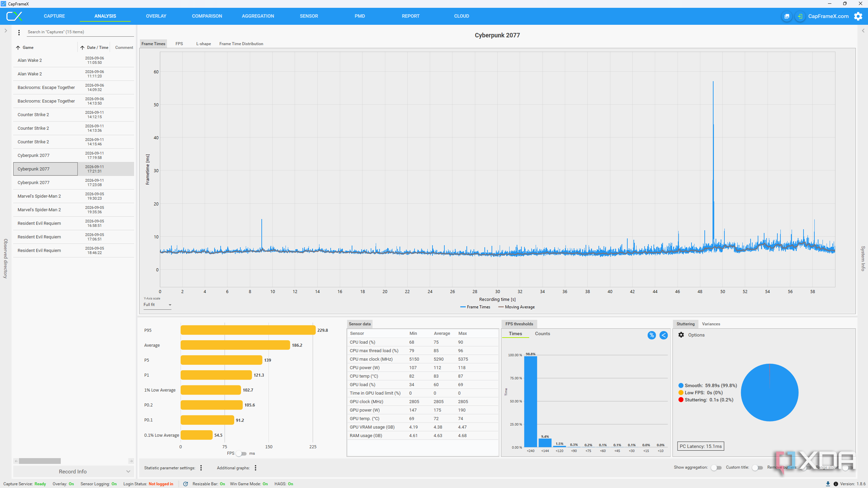This screenshot has height=488, width=868.
Task: Enable Show aggregation toggle
Action: point(716,468)
